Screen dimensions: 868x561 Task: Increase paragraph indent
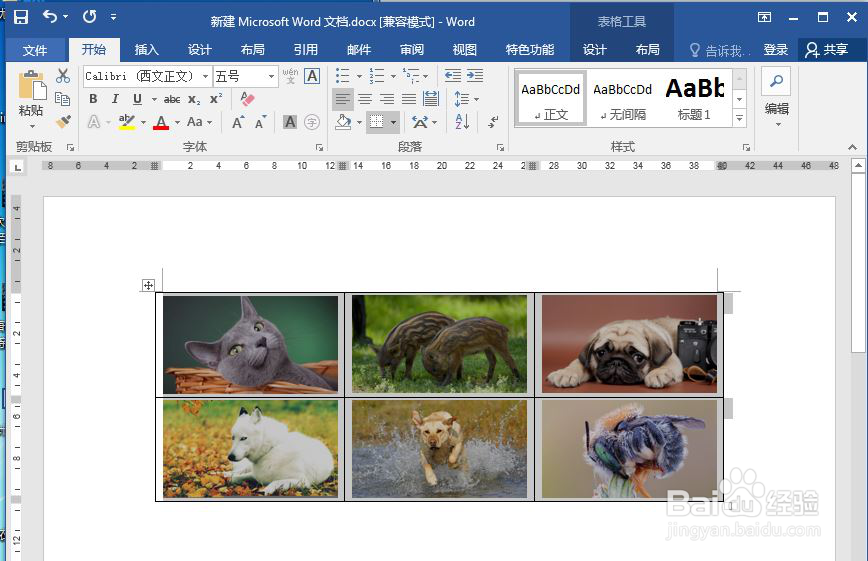click(475, 75)
